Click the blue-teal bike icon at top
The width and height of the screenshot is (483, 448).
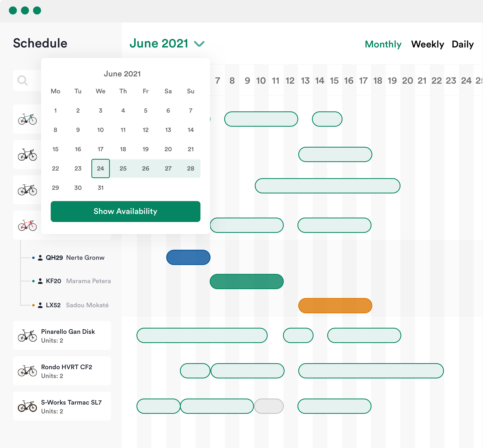click(x=27, y=119)
